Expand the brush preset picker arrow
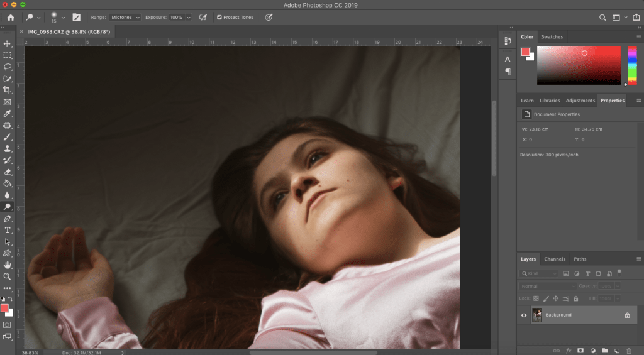This screenshot has width=644, height=355. point(63,18)
